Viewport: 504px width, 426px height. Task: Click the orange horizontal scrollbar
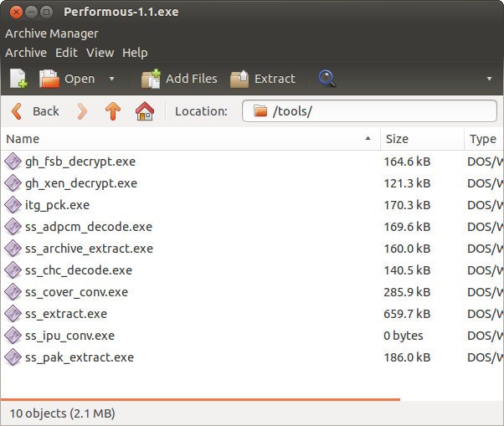201,399
